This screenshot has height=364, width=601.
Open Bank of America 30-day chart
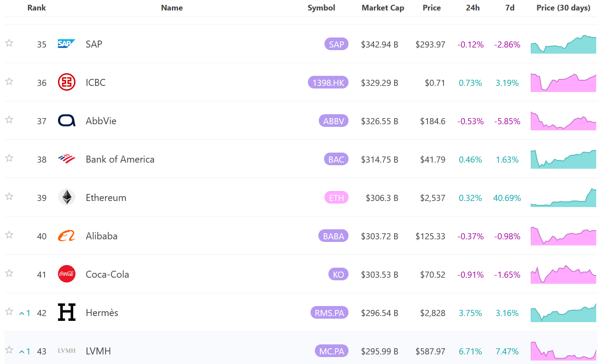563,159
